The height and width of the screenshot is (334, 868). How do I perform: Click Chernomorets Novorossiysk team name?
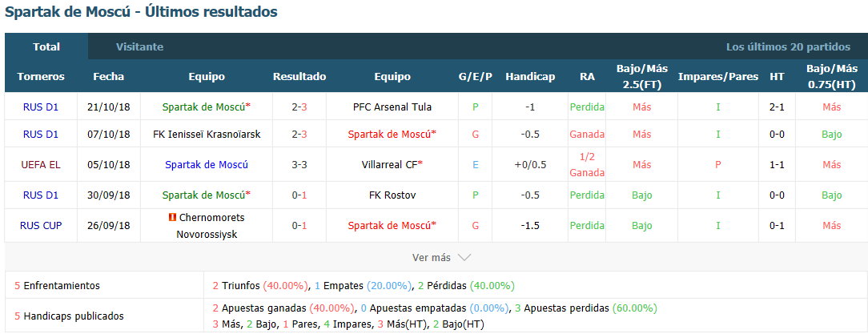(x=207, y=226)
